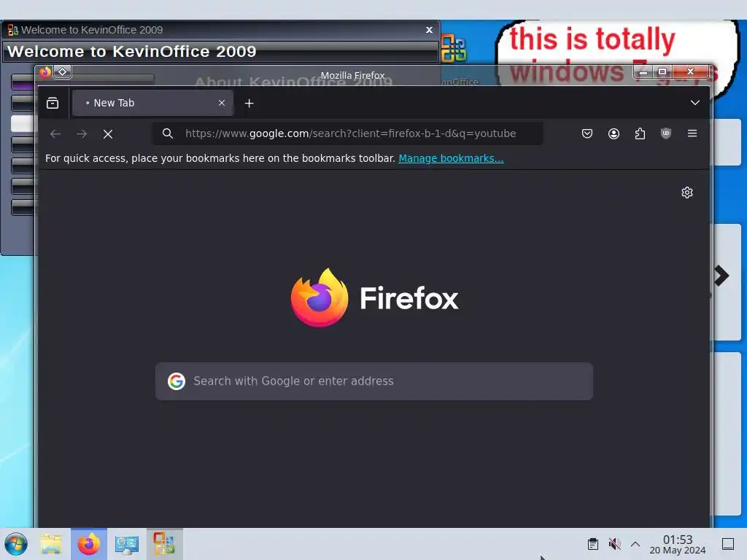The width and height of the screenshot is (747, 560).
Task: Click Show desktop button in taskbar
Action: (x=728, y=544)
